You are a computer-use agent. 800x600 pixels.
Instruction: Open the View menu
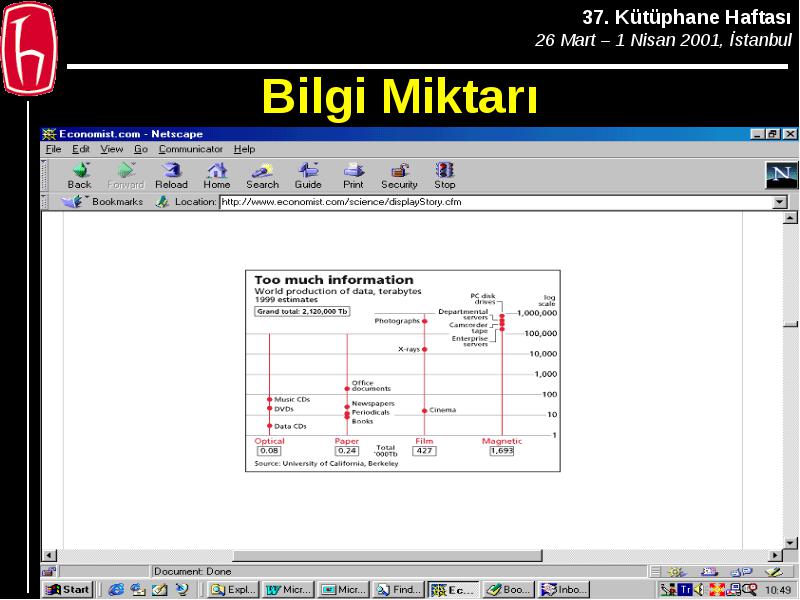point(112,149)
